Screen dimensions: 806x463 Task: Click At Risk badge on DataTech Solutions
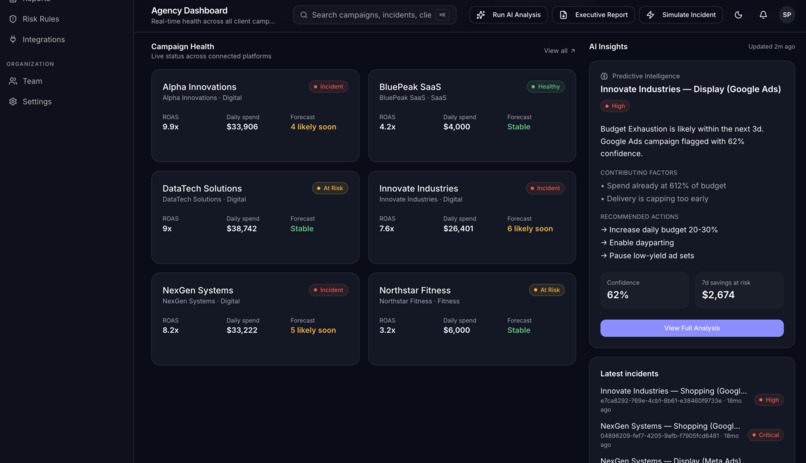[x=329, y=189]
